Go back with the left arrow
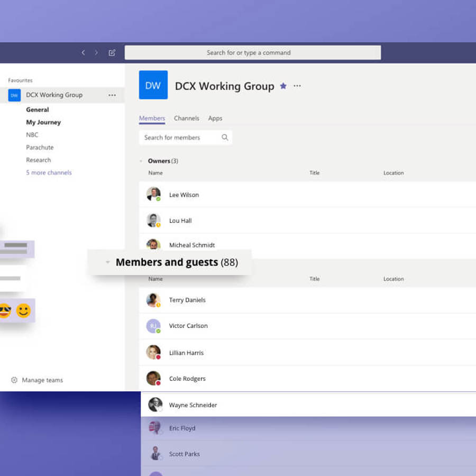Screen dimensions: 476x476 (83, 53)
